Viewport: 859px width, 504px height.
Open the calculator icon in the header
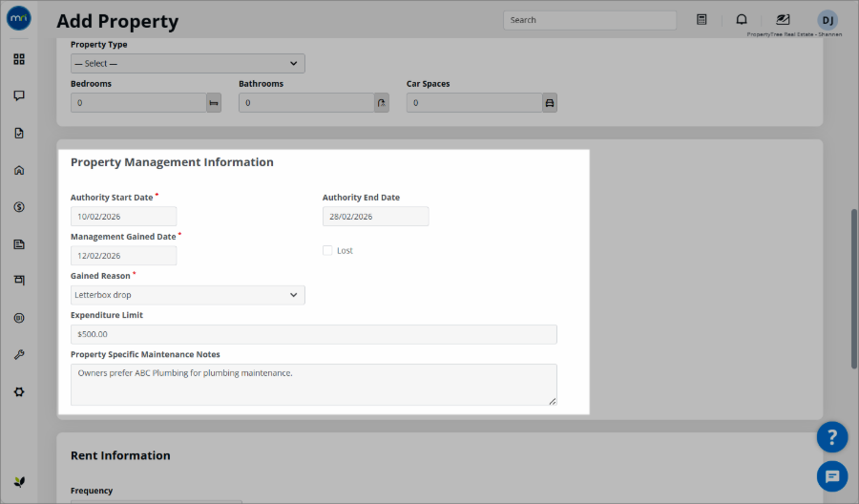coord(702,20)
